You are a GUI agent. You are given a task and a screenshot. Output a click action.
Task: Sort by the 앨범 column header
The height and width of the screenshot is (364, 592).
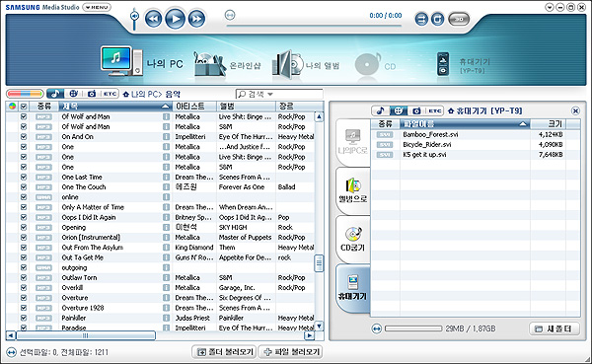click(246, 107)
